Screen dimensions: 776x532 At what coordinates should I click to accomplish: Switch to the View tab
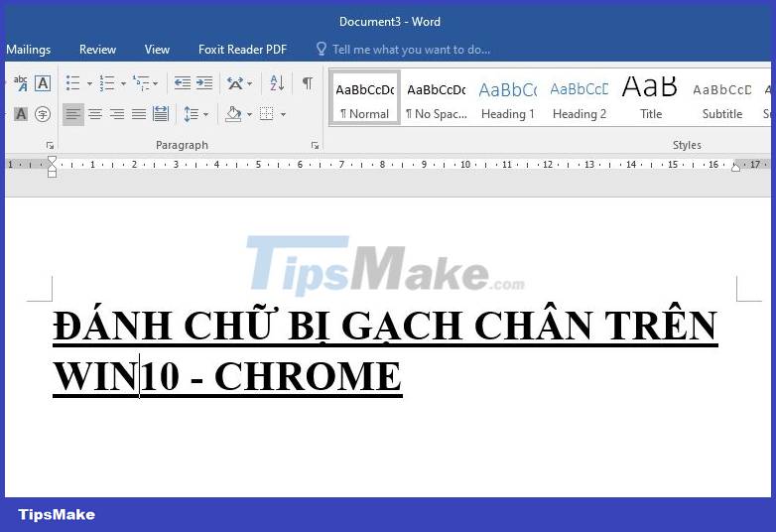[x=157, y=50]
